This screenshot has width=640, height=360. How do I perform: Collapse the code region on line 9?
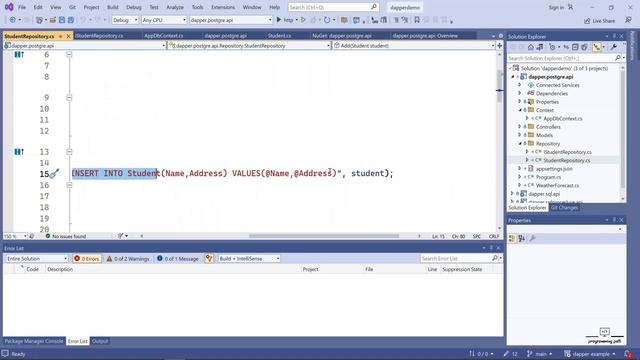[x=69, y=98]
